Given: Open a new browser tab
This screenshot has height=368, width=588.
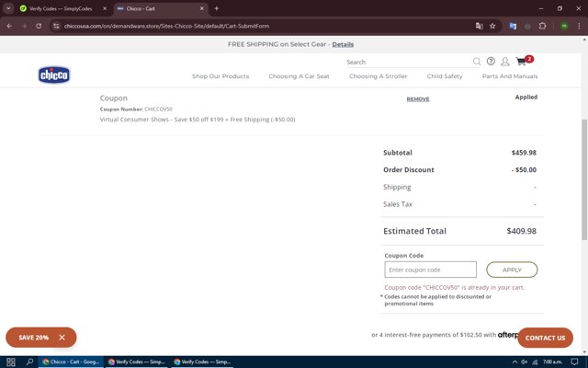Looking at the screenshot, I should coord(217,8).
